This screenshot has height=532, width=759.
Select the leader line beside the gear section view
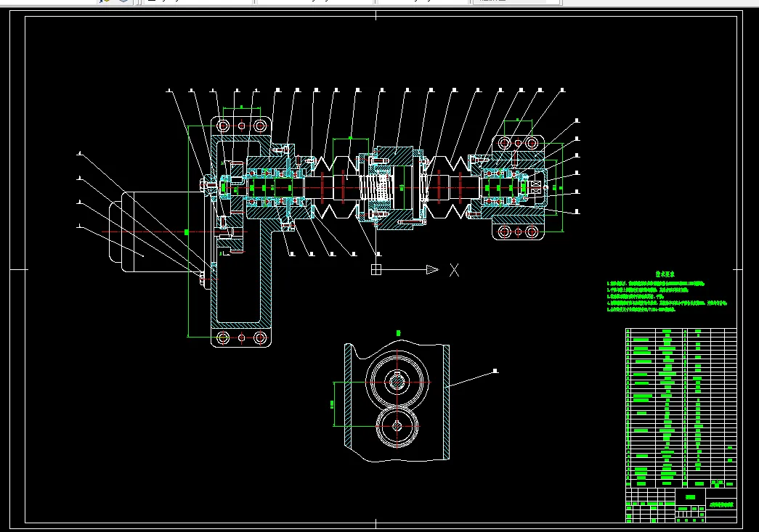471,379
